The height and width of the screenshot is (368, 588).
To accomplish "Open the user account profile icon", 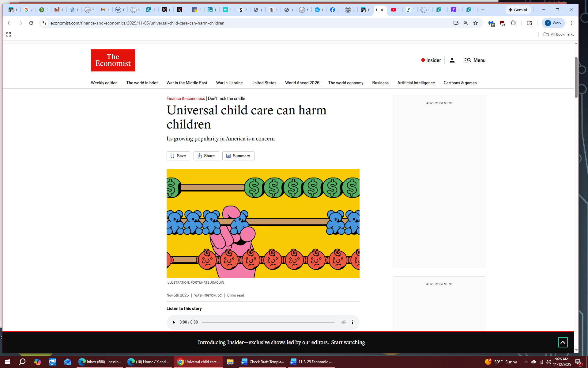I will point(452,60).
